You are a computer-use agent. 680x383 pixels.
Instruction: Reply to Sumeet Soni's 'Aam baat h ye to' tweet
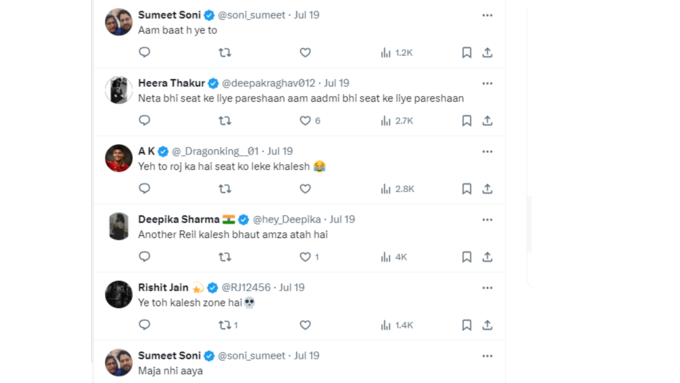(x=144, y=52)
